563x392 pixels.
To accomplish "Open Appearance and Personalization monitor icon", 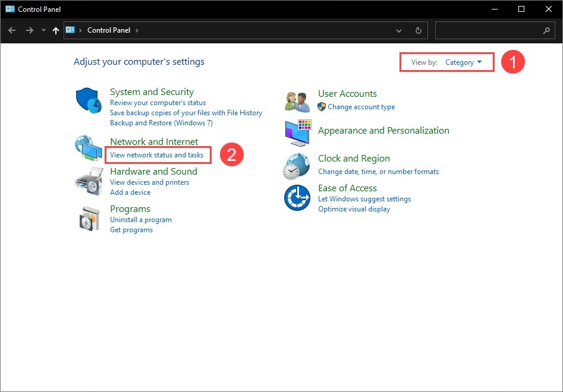I will point(298,132).
